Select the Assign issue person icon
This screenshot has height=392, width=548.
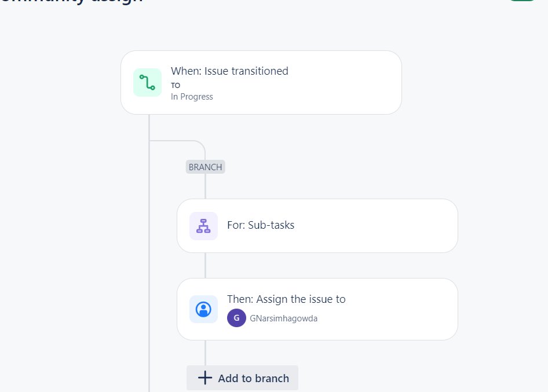pos(203,309)
